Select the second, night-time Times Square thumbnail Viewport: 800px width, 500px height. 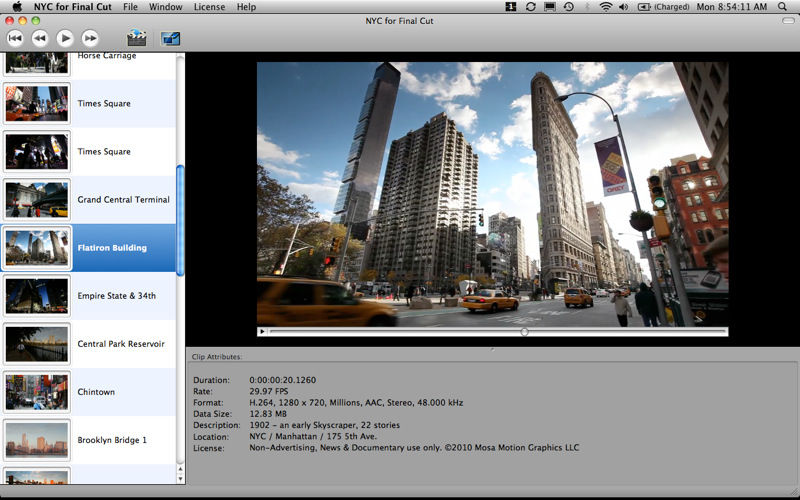pyautogui.click(x=36, y=152)
